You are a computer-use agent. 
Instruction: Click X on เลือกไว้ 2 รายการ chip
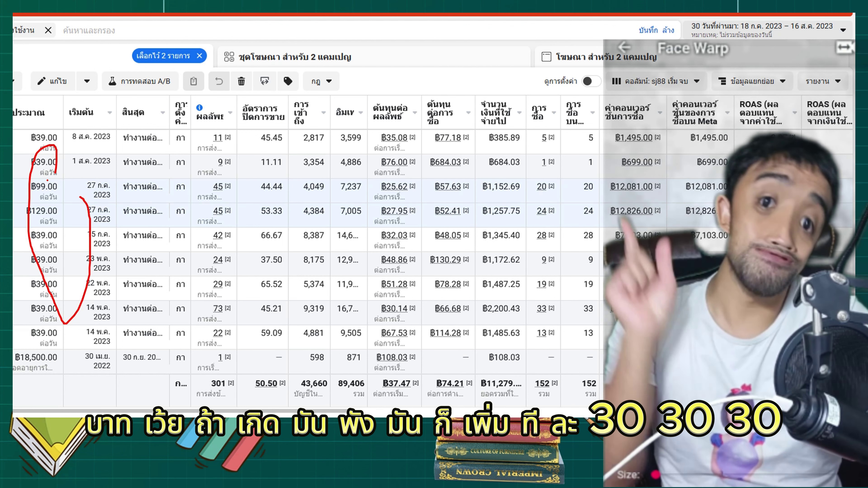[x=199, y=56]
